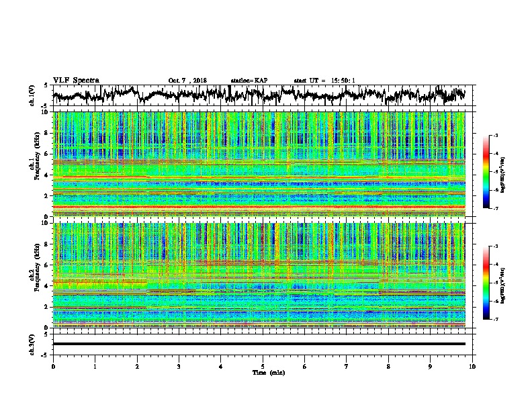Click the "-3" tick on ch.1 colorbar
Screen dimensions: 532x411
tap(496, 135)
